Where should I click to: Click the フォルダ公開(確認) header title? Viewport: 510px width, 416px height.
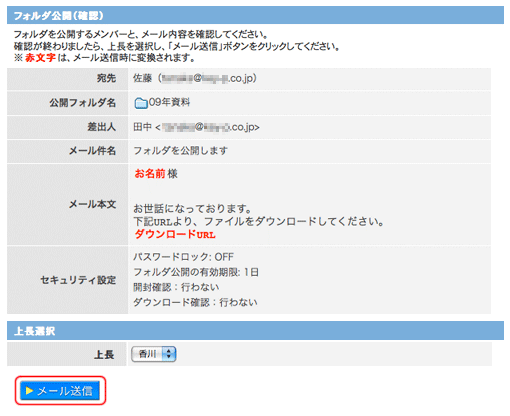click(59, 15)
